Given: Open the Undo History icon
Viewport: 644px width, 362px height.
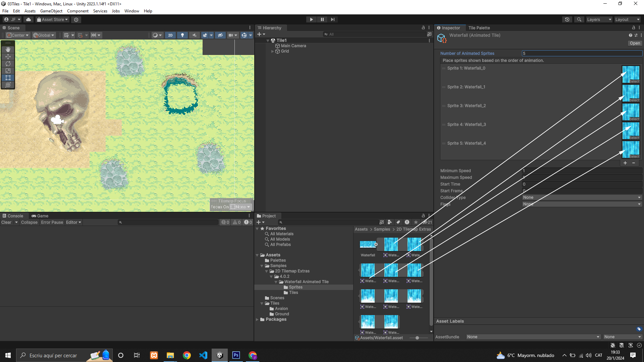Looking at the screenshot, I should pos(567,19).
